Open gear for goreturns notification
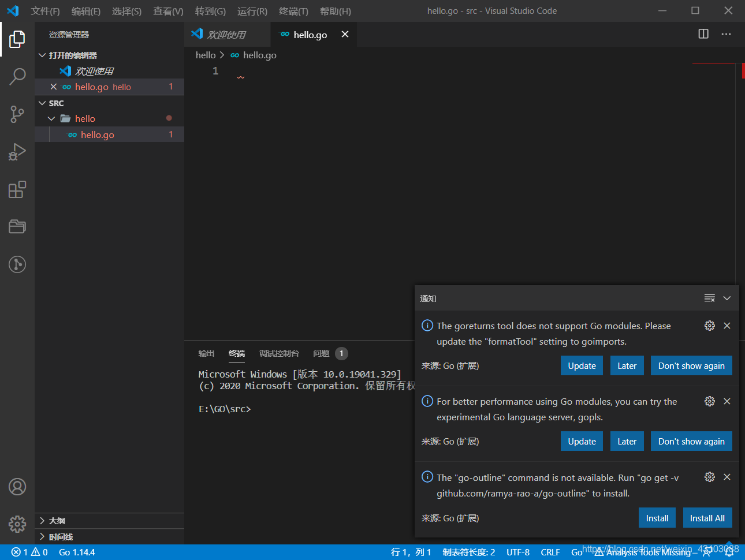The width and height of the screenshot is (745, 560). [x=710, y=326]
